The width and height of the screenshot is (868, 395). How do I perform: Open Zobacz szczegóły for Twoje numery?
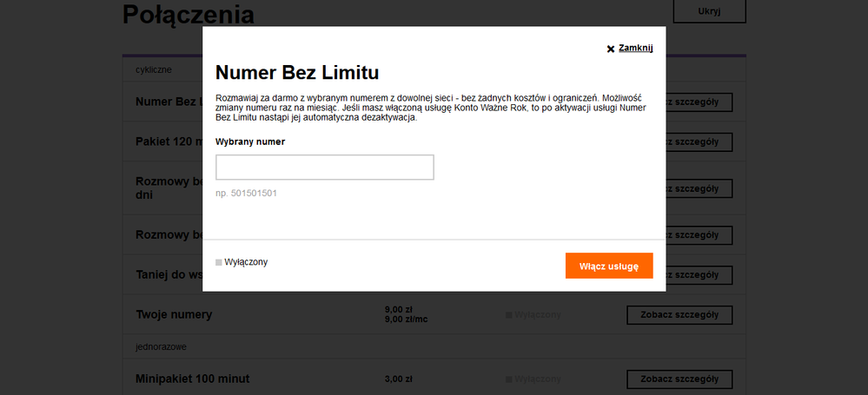[x=679, y=314]
